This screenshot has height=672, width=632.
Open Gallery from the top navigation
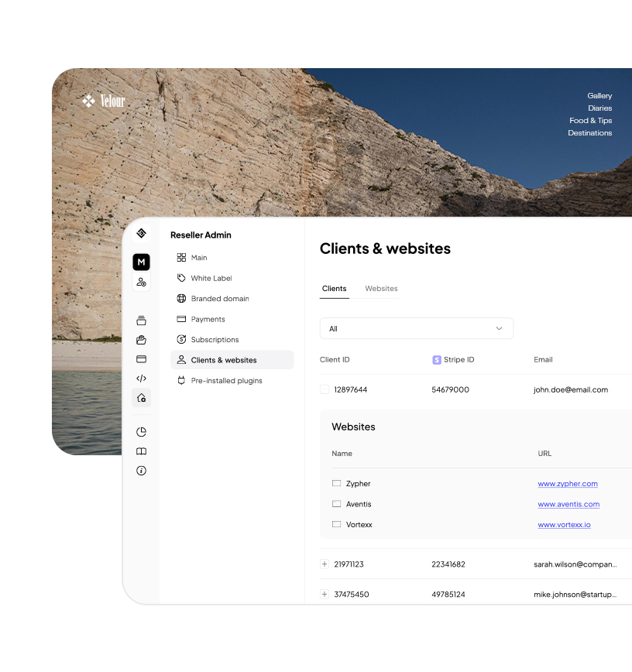tap(599, 96)
